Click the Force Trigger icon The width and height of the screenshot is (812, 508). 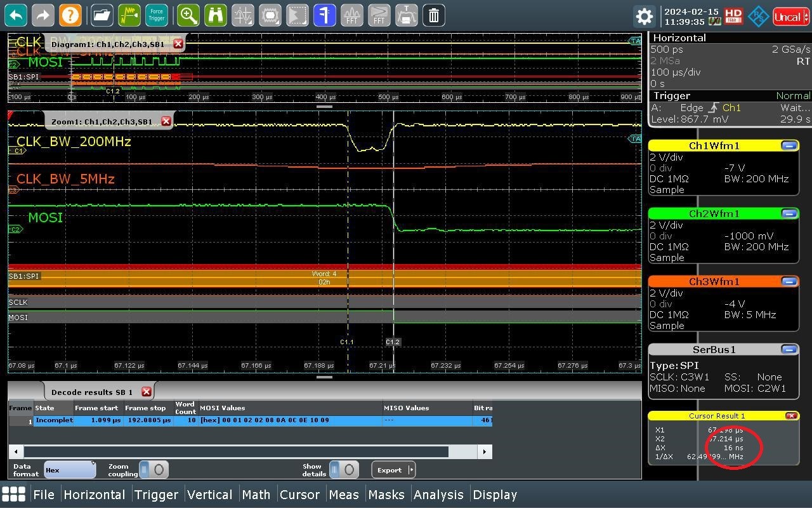click(156, 15)
